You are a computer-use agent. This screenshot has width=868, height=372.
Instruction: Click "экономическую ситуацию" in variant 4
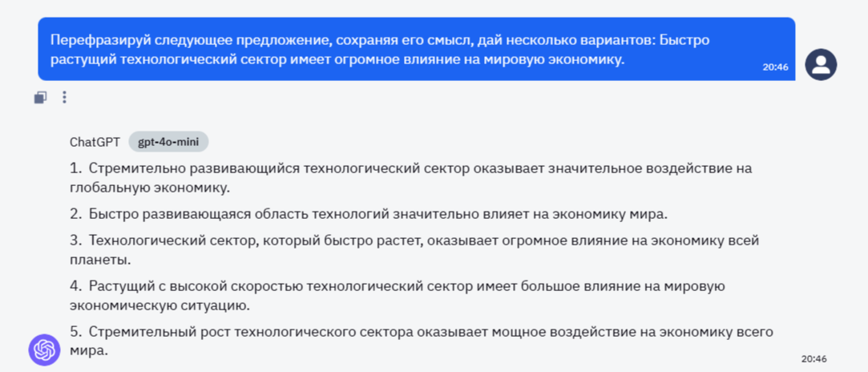pyautogui.click(x=159, y=305)
